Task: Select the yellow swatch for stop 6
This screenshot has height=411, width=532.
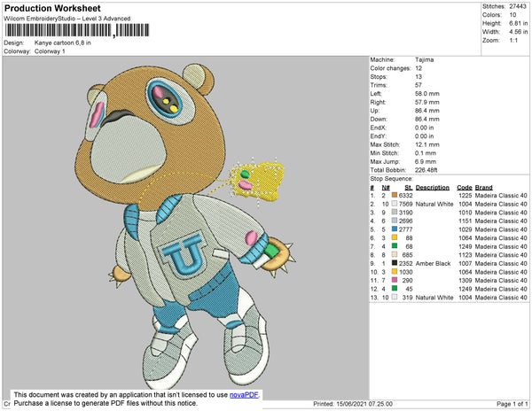Action: (395, 237)
